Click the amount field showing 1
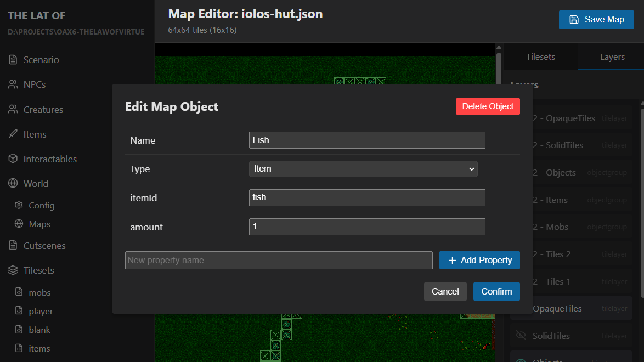The height and width of the screenshot is (362, 644). [367, 227]
